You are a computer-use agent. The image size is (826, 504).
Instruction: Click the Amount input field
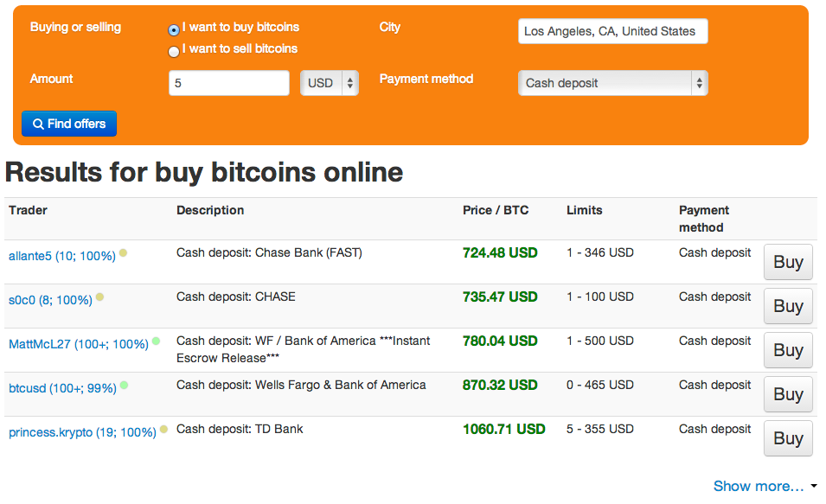coord(229,84)
